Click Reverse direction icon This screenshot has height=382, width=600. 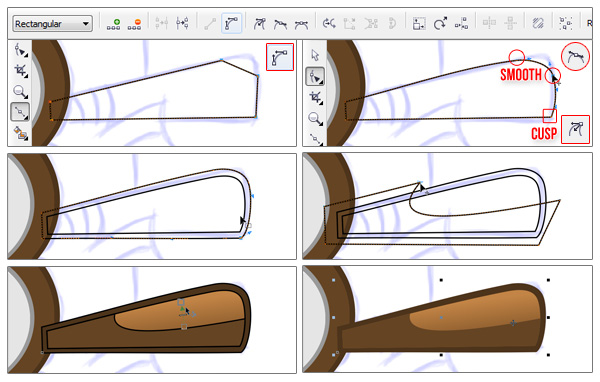point(329,24)
